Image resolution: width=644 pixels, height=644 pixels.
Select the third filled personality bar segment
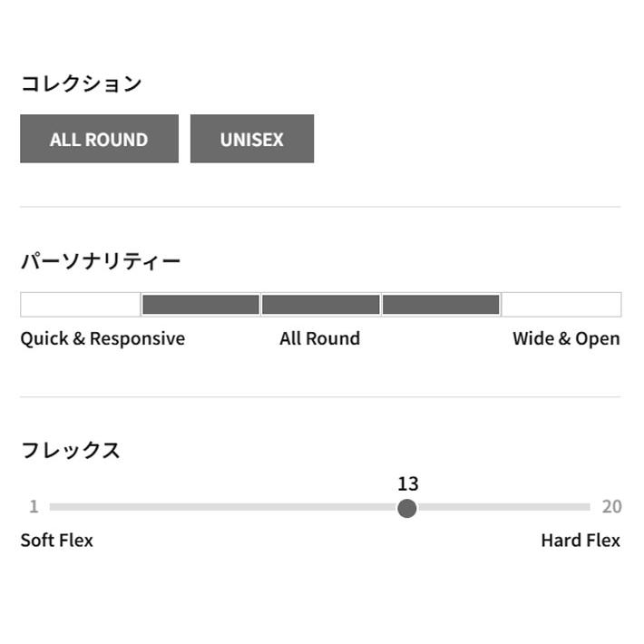[x=441, y=305]
